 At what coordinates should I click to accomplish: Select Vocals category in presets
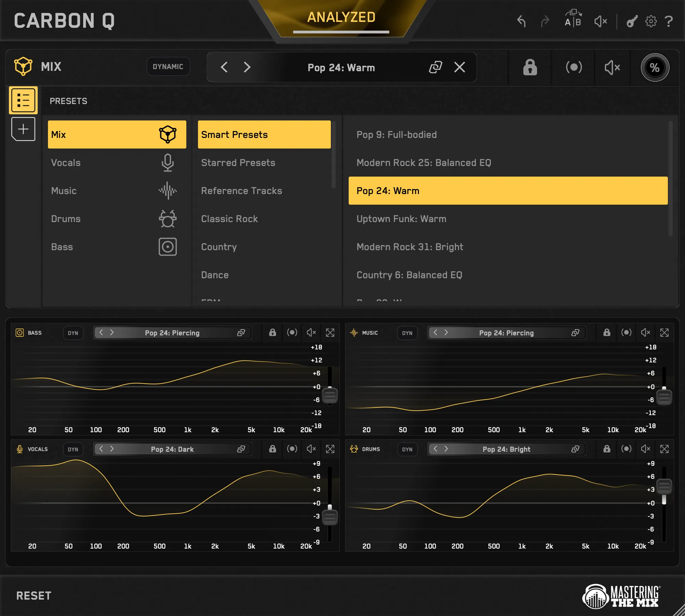117,163
